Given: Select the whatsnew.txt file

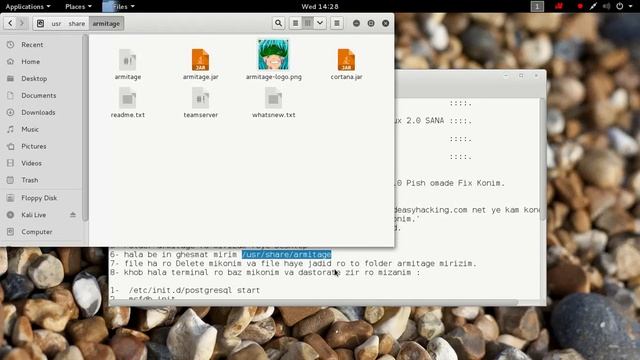Looking at the screenshot, I should 273,103.
